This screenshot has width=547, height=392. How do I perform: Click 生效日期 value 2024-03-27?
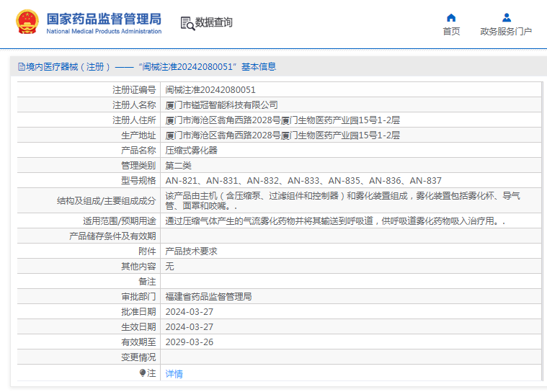(190, 326)
